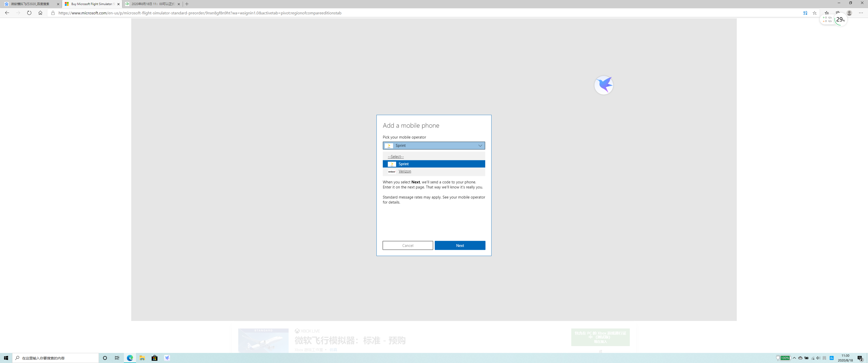Switch the 英 input language indicator
Viewport: 868px width, 363px height.
[825, 358]
